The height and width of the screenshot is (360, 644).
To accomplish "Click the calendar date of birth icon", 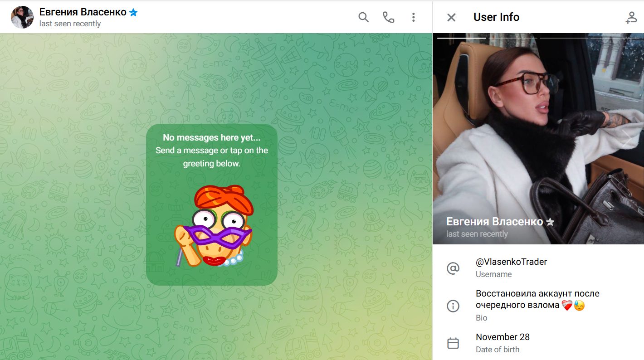I will tap(453, 343).
